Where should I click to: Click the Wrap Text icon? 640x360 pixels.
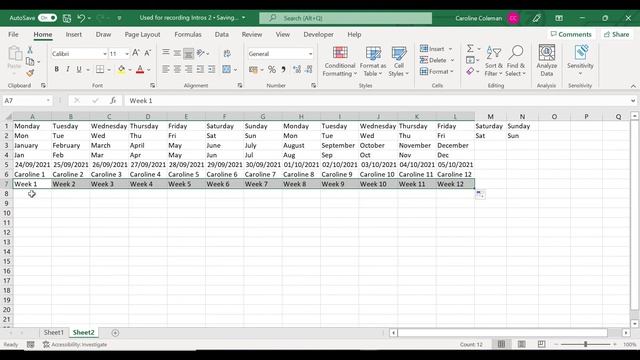pyautogui.click(x=227, y=53)
